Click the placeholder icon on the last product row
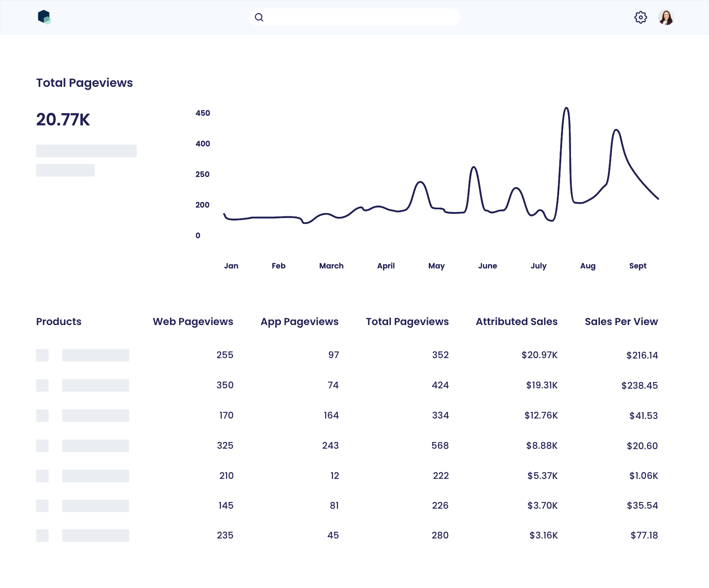The height and width of the screenshot is (588, 709). [x=42, y=536]
